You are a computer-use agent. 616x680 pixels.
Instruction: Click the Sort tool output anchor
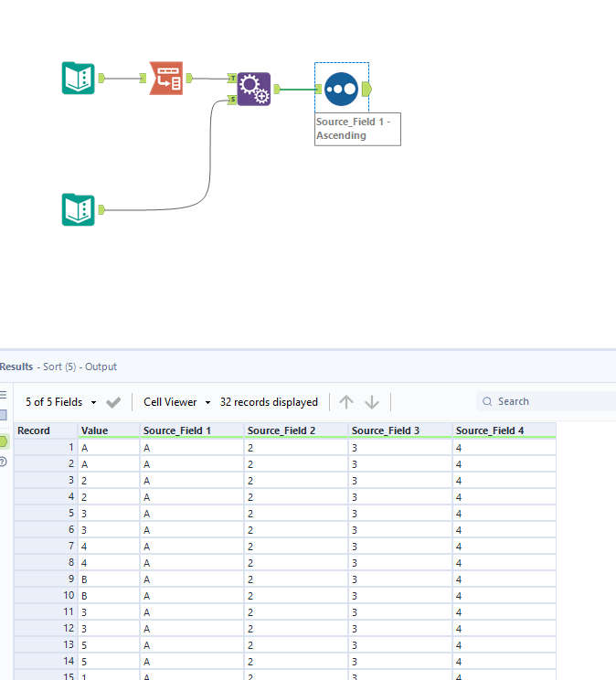click(x=366, y=89)
